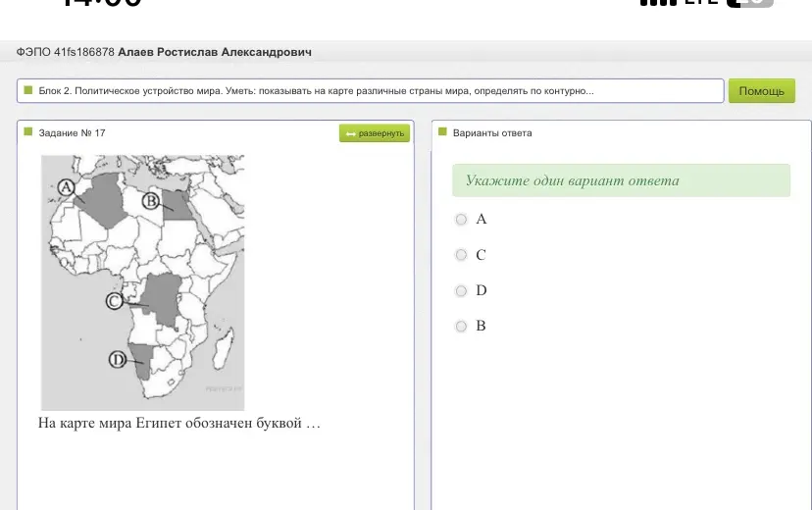Select radio button for answer A

(x=461, y=220)
